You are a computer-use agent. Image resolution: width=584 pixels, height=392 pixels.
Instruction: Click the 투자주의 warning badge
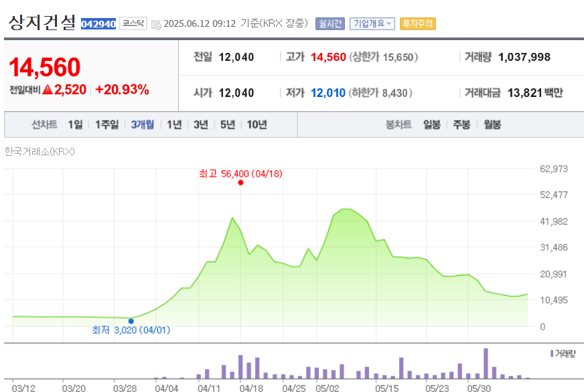click(x=417, y=24)
